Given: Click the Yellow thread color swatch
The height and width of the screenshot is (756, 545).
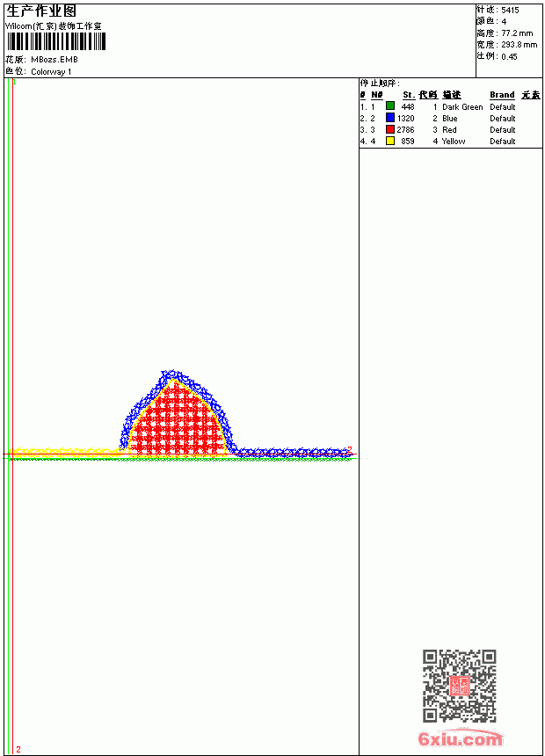Looking at the screenshot, I should click(390, 141).
